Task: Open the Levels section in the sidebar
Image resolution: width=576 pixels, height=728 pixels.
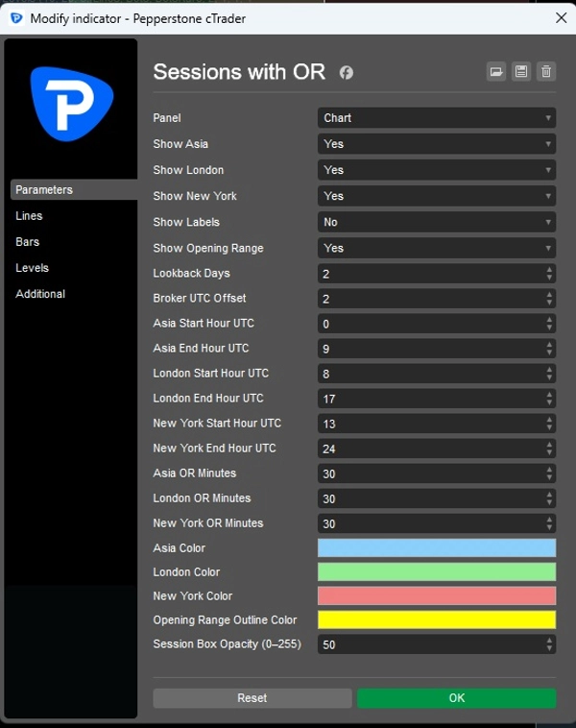Action: click(x=32, y=268)
